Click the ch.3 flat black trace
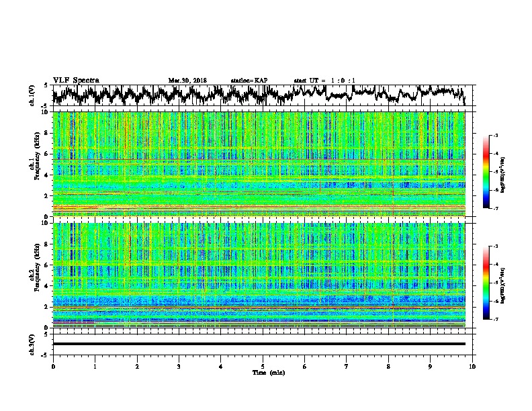Viewport: 532px width, 411px height. (x=259, y=344)
